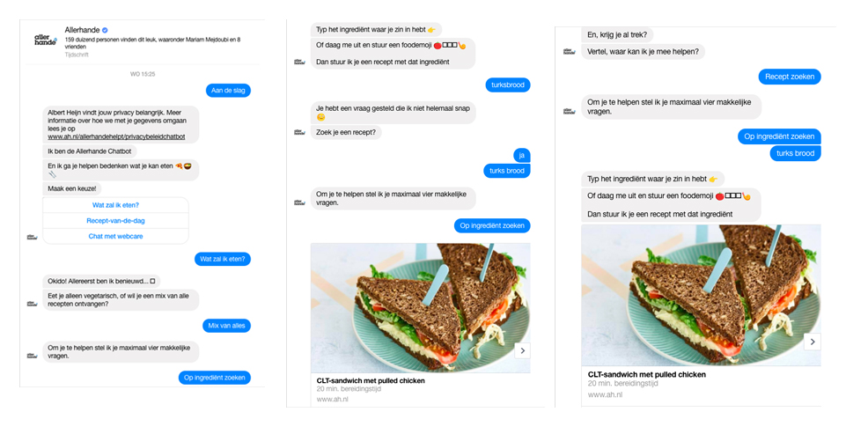Select 'Chat met webcare' option

pos(115,236)
